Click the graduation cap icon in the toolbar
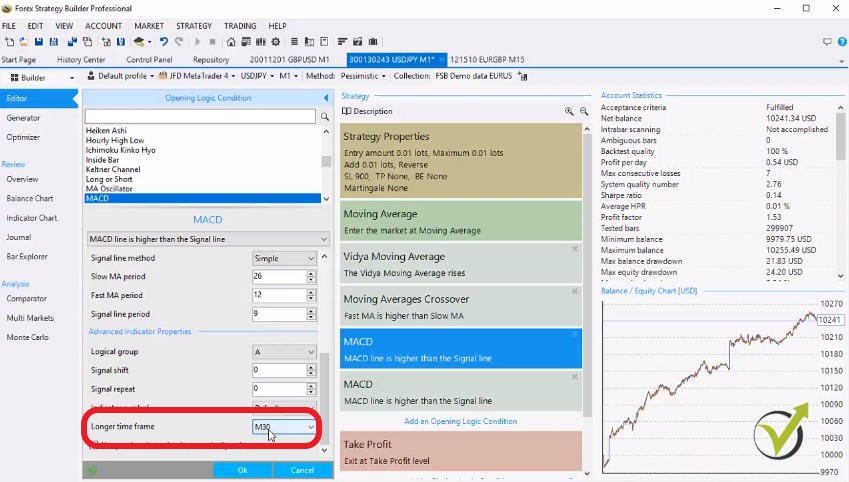 click(x=139, y=42)
